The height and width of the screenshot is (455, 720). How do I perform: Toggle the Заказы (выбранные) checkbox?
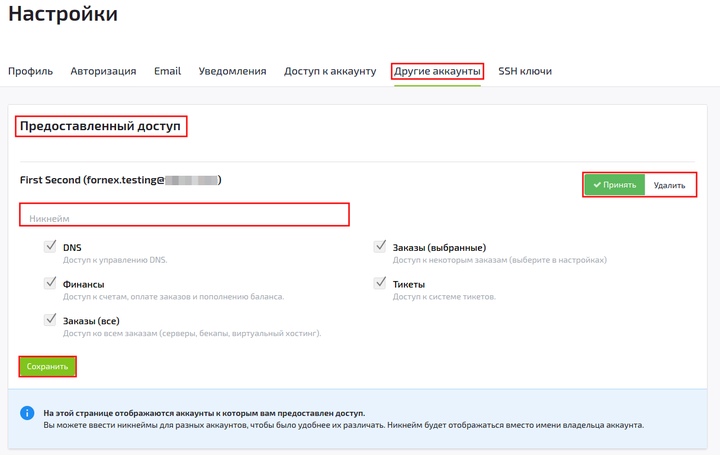[380, 246]
